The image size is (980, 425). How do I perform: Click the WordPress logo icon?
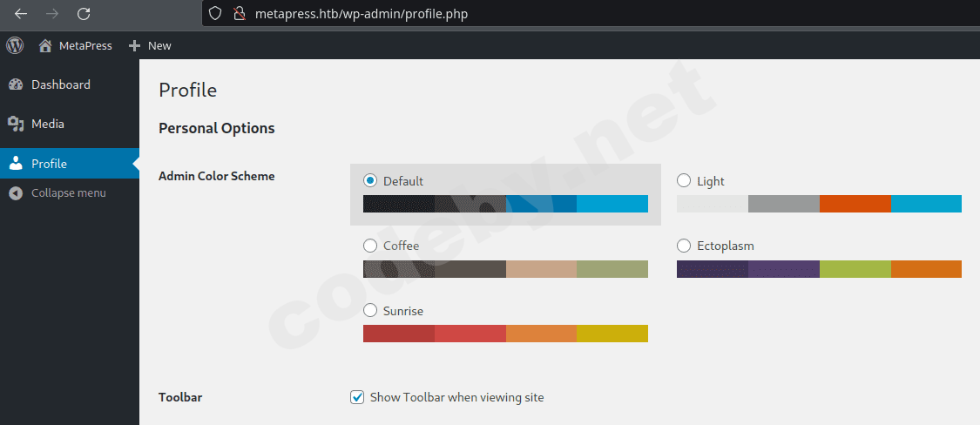point(15,45)
